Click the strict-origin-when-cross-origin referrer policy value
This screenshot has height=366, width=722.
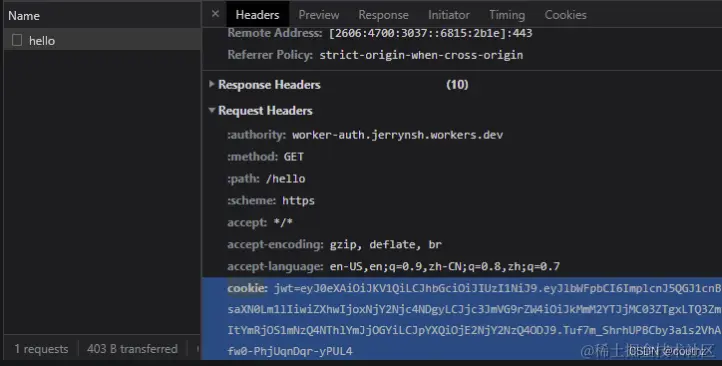click(x=421, y=55)
